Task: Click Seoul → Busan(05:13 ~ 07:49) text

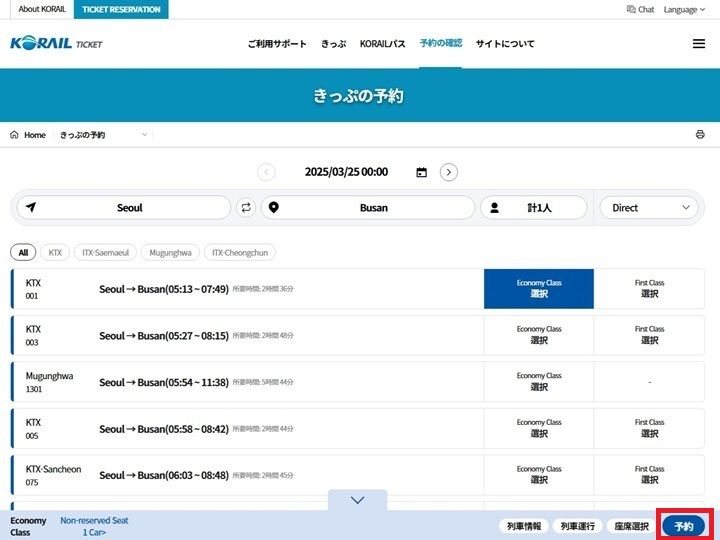Action: [x=164, y=289]
